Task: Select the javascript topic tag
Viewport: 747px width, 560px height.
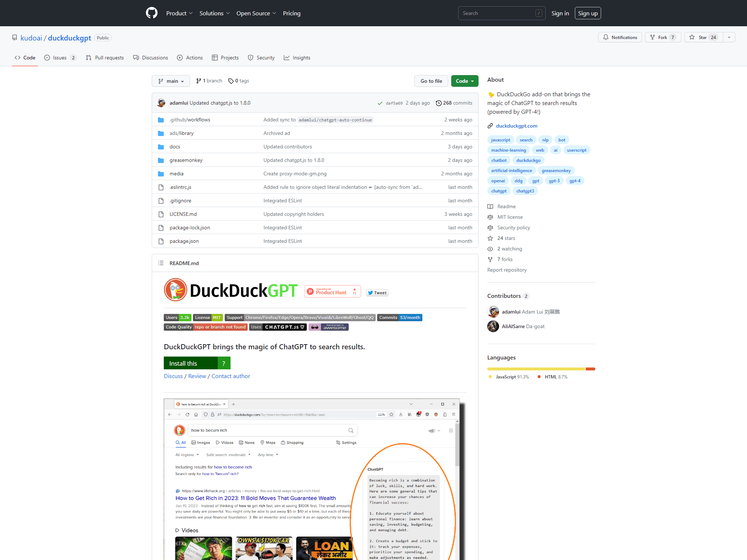Action: [500, 140]
